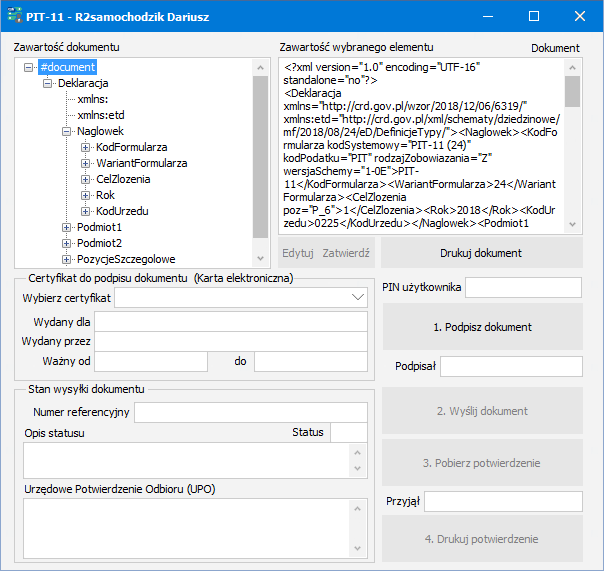Open the Wybierz certyfikat dropdown
Image resolution: width=604 pixels, height=571 pixels.
[359, 298]
